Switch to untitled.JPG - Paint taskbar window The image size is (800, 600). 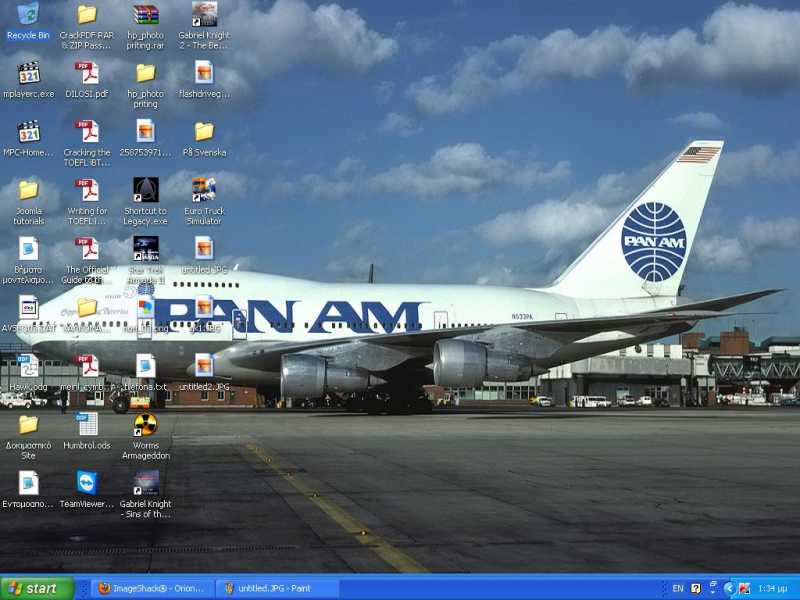coord(277,588)
